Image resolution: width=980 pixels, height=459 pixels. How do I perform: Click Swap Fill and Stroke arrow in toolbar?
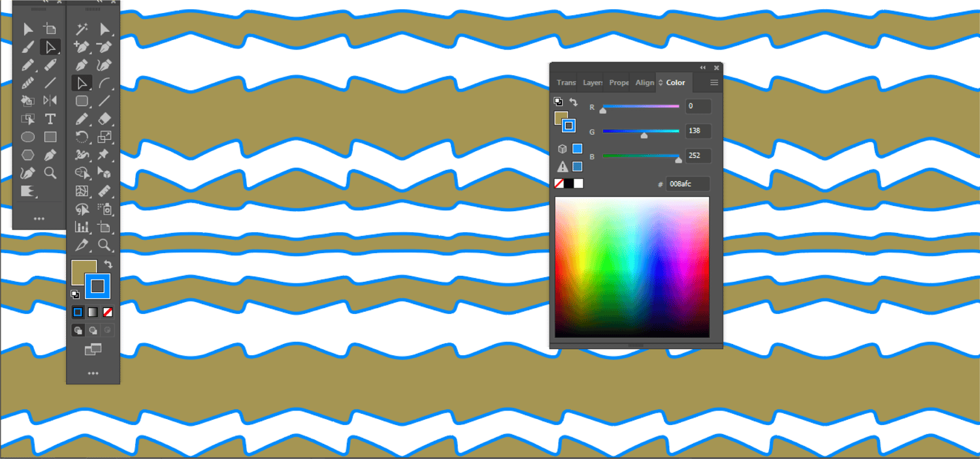tap(108, 265)
